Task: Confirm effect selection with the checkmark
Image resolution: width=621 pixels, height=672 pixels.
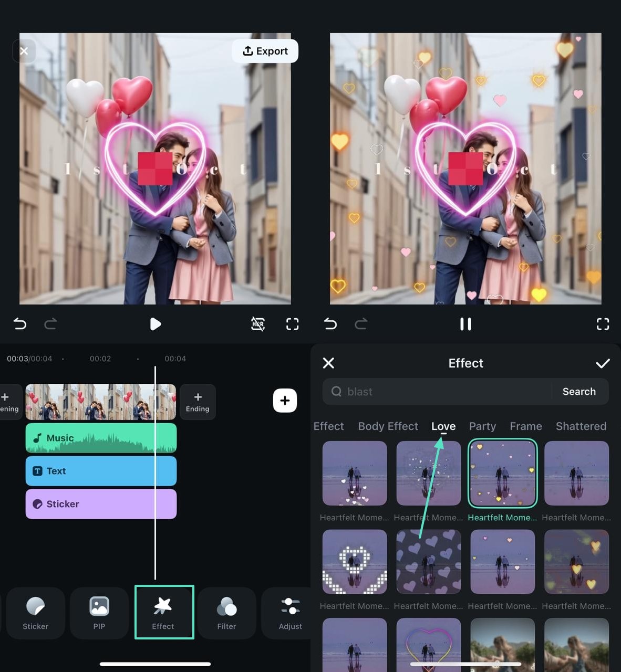Action: tap(603, 363)
